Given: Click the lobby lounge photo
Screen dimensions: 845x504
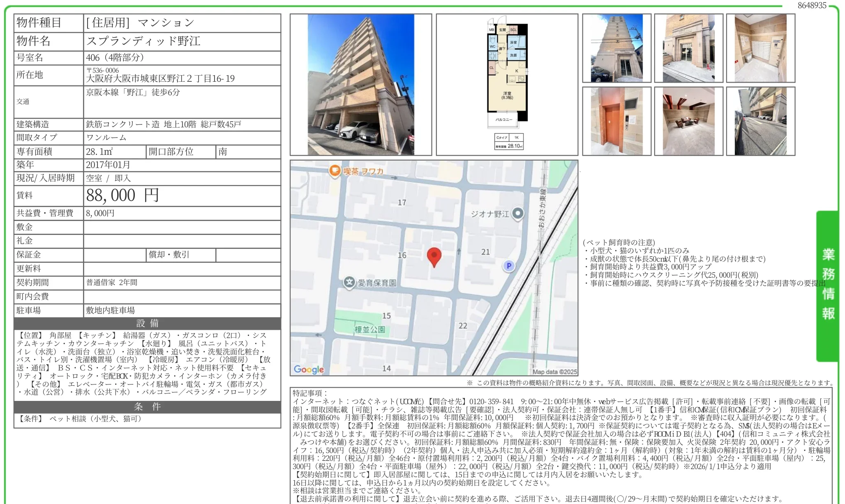Looking at the screenshot, I should [x=688, y=121].
